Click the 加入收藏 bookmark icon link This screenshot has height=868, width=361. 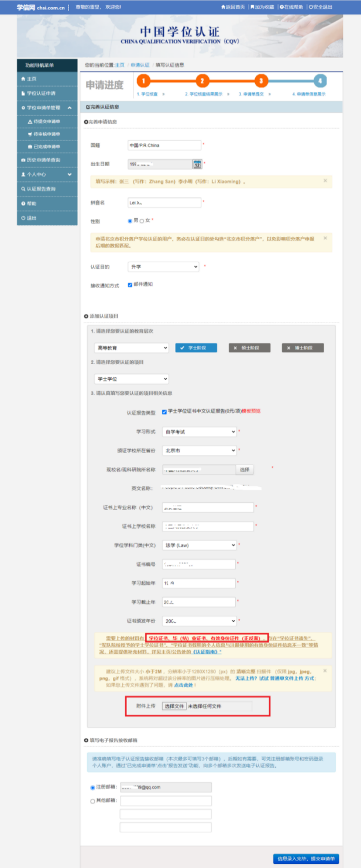coord(261,7)
